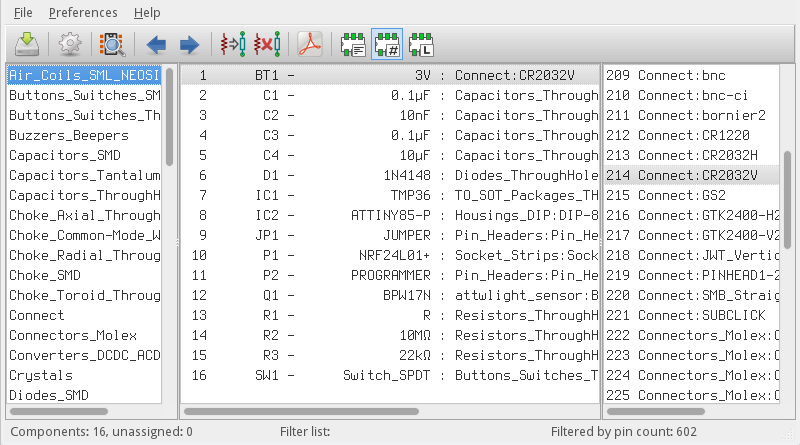Select component row JP1 JUMPER
The height and width of the screenshot is (445, 800).
point(390,235)
